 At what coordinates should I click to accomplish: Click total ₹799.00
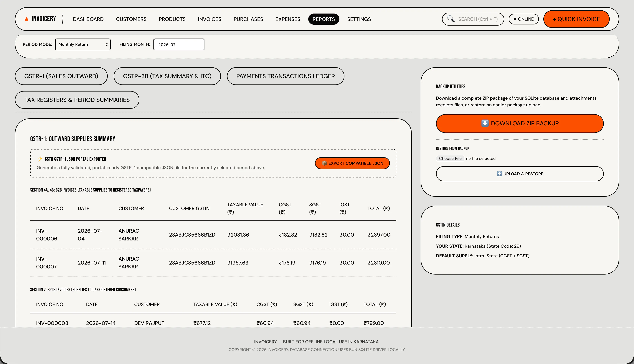point(374,323)
